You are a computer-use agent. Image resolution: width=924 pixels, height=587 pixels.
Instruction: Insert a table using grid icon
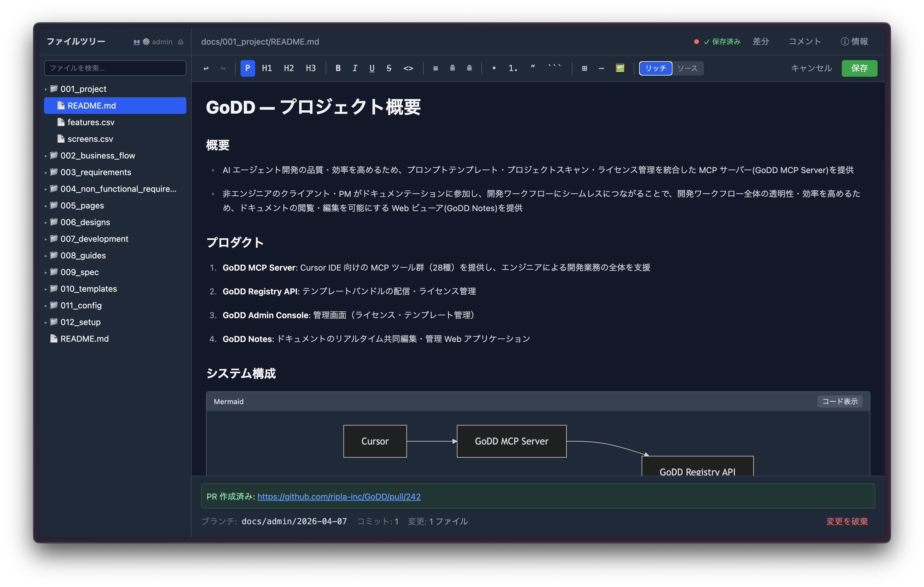click(584, 68)
